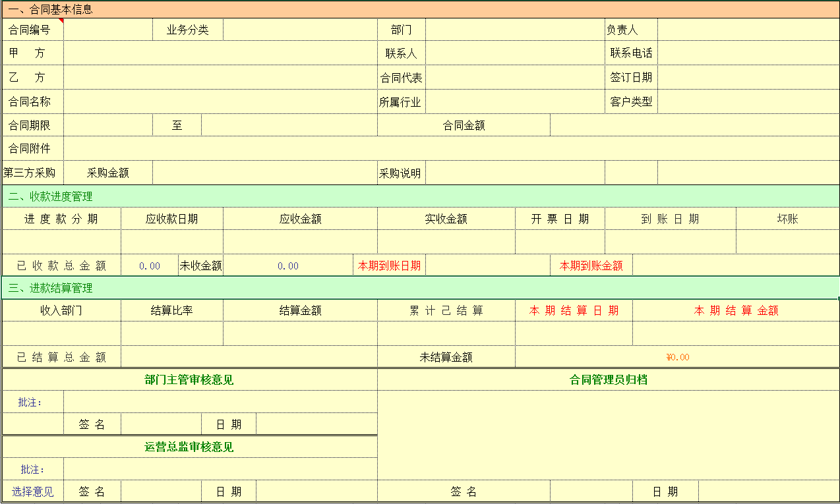Image resolution: width=840 pixels, height=504 pixels.
Task: Click the 业务分类 input cell
Action: coord(300,30)
